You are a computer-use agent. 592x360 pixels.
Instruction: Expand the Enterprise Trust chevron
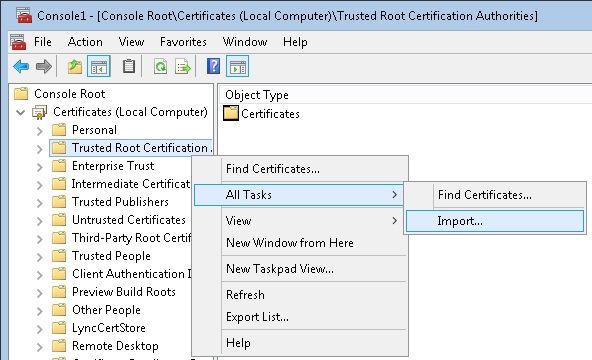coord(40,166)
